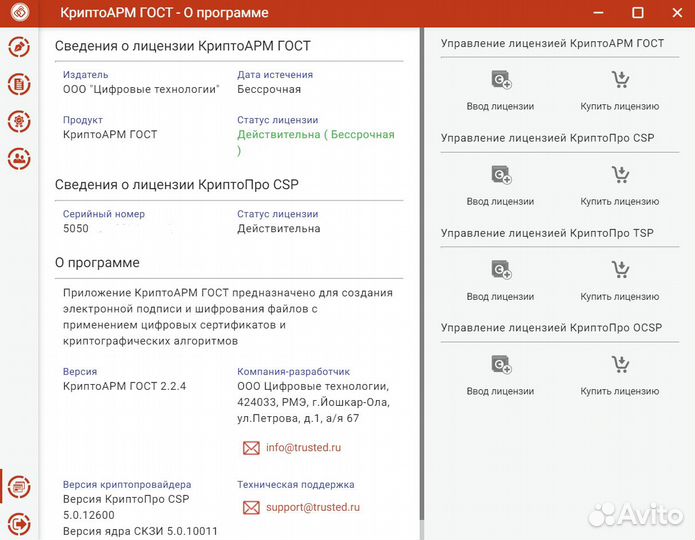
Task: Open the support@trusted.ru email link
Action: 313,507
